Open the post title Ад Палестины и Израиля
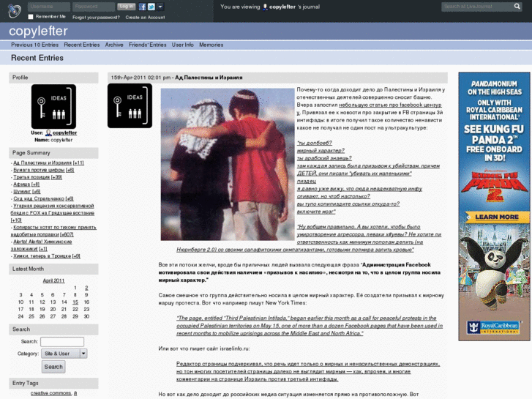Viewport: 532px width, 399px height. click(x=209, y=78)
